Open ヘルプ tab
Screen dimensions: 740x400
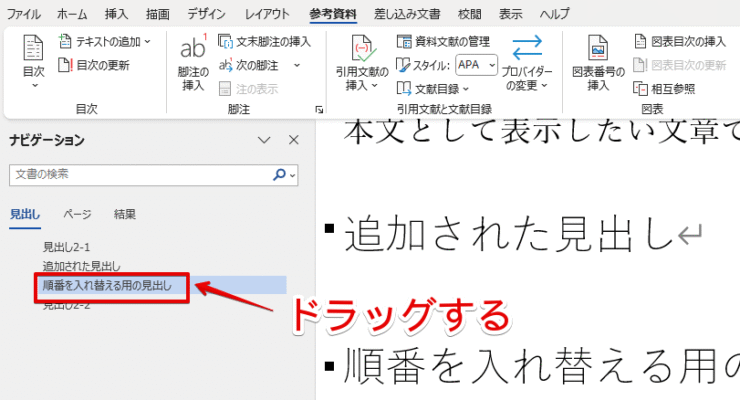click(555, 14)
